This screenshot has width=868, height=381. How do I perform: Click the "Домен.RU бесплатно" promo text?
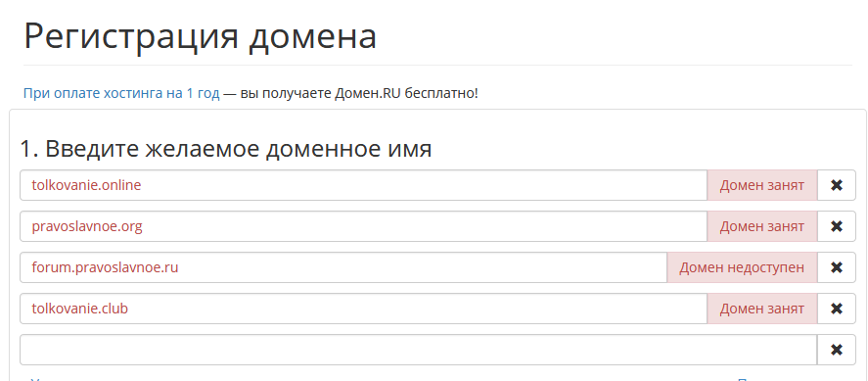(x=406, y=93)
